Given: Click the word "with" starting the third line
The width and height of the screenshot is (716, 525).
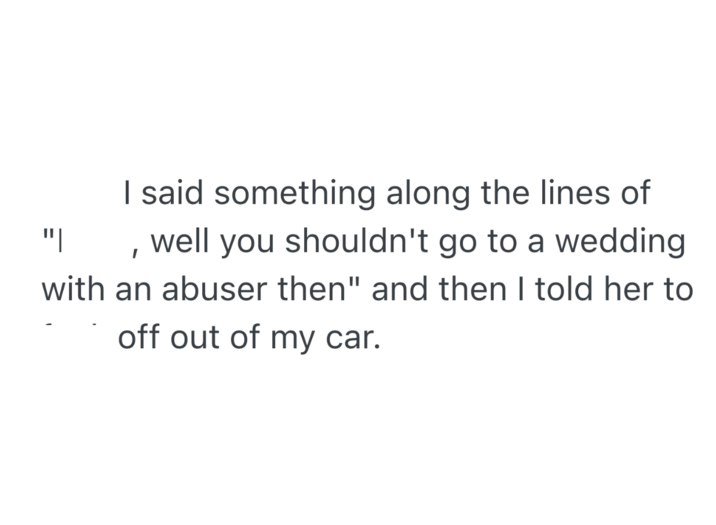Looking at the screenshot, I should (73, 290).
